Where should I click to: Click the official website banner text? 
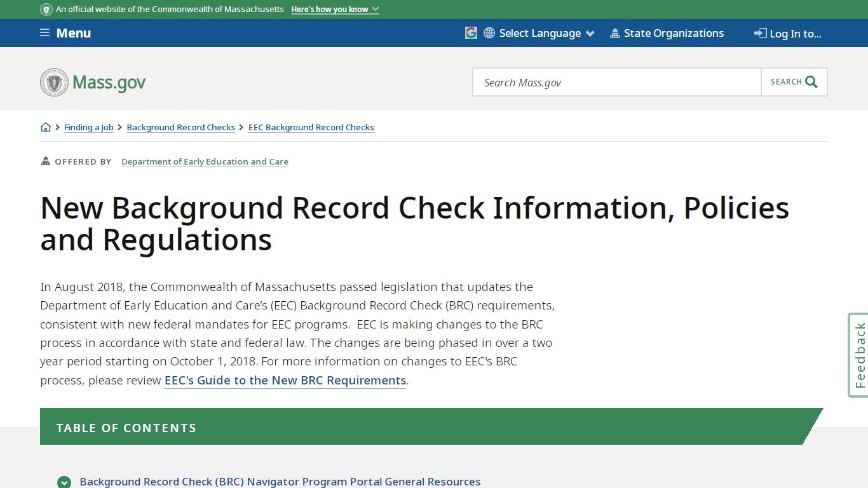tap(170, 10)
